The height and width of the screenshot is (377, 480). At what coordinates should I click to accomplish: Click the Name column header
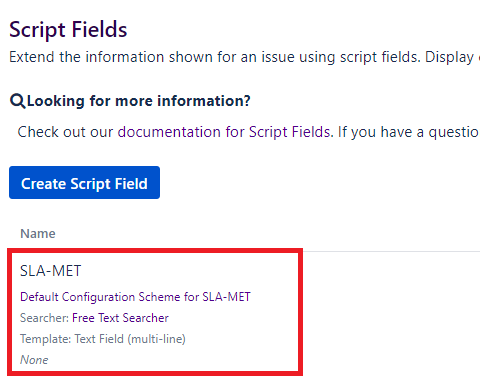(x=38, y=233)
